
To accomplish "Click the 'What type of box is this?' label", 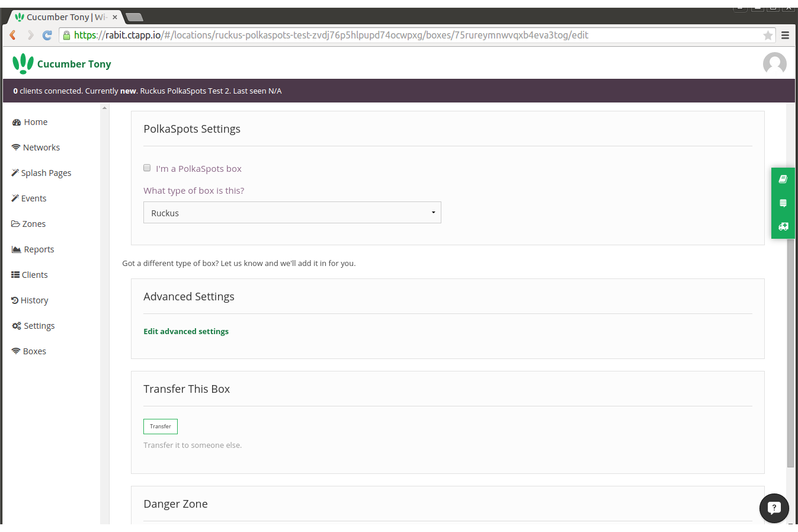I will click(x=194, y=191).
